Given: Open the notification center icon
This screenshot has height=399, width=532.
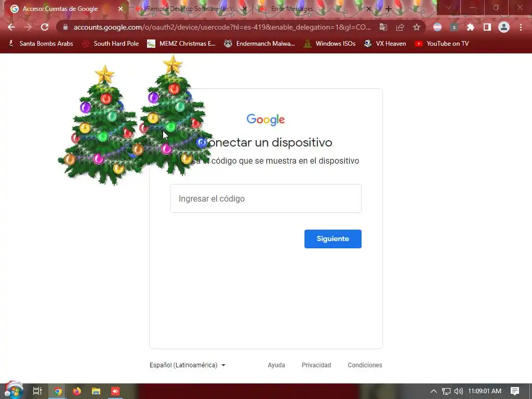Looking at the screenshot, I should [x=515, y=391].
